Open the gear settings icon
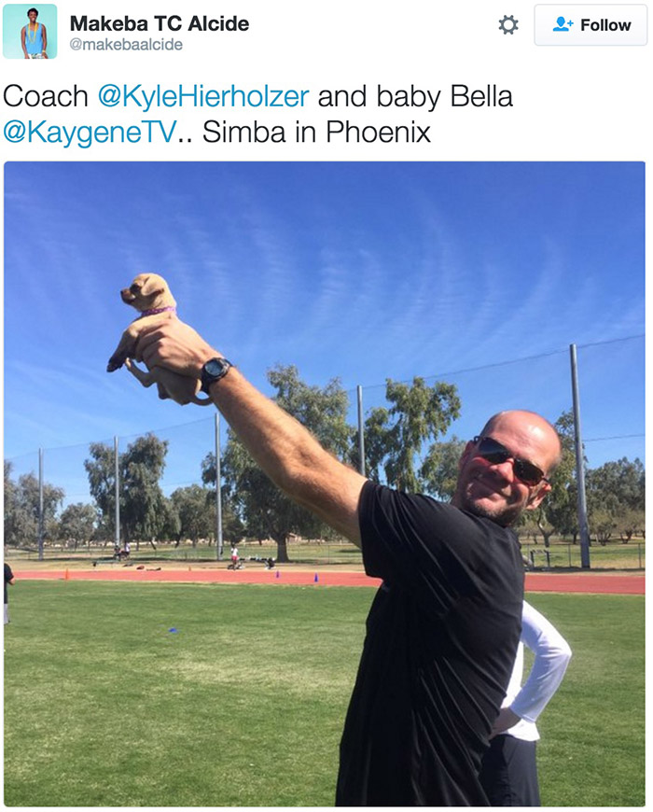The height and width of the screenshot is (812, 653). (x=508, y=25)
